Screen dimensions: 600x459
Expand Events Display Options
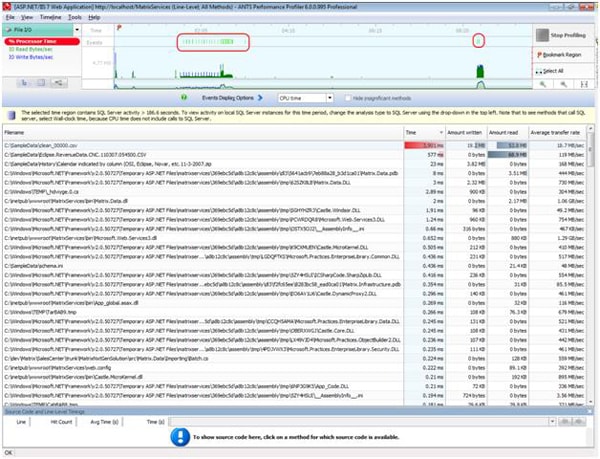232,98
